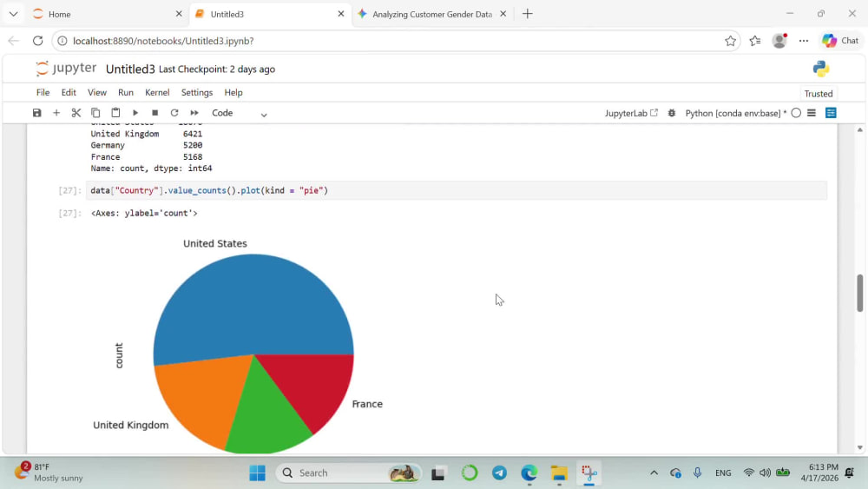Image resolution: width=868 pixels, height=489 pixels.
Task: Close the Home browser tab
Action: (x=179, y=14)
